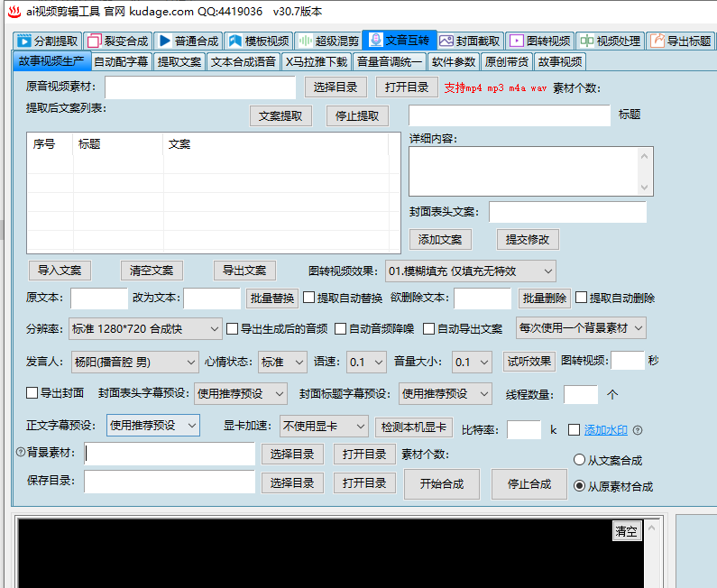Image resolution: width=717 pixels, height=588 pixels.
Task: Click the 裂变合成 tab icon
Action: (94, 41)
